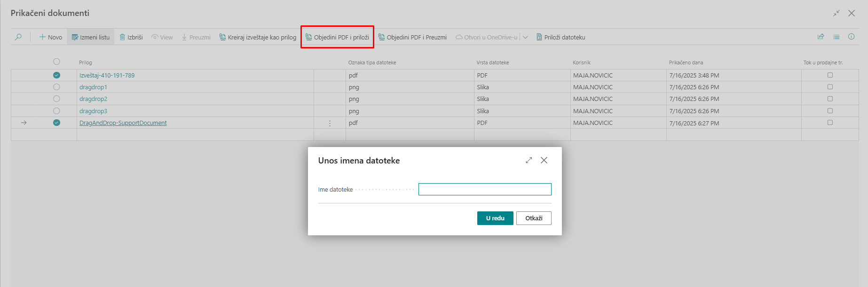Screen dimensions: 868x287
Task: Collapse the Prikačeni dokumenti page window
Action: [x=836, y=13]
